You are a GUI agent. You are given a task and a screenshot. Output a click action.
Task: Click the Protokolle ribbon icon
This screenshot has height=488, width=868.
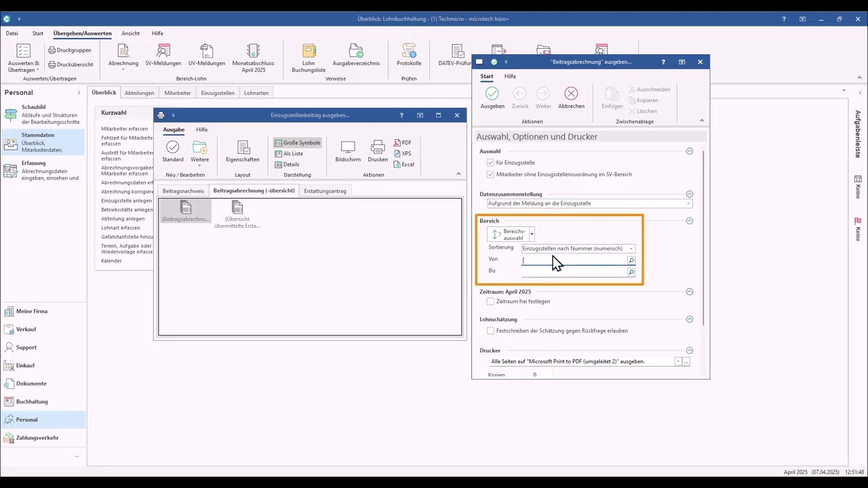[x=409, y=51]
